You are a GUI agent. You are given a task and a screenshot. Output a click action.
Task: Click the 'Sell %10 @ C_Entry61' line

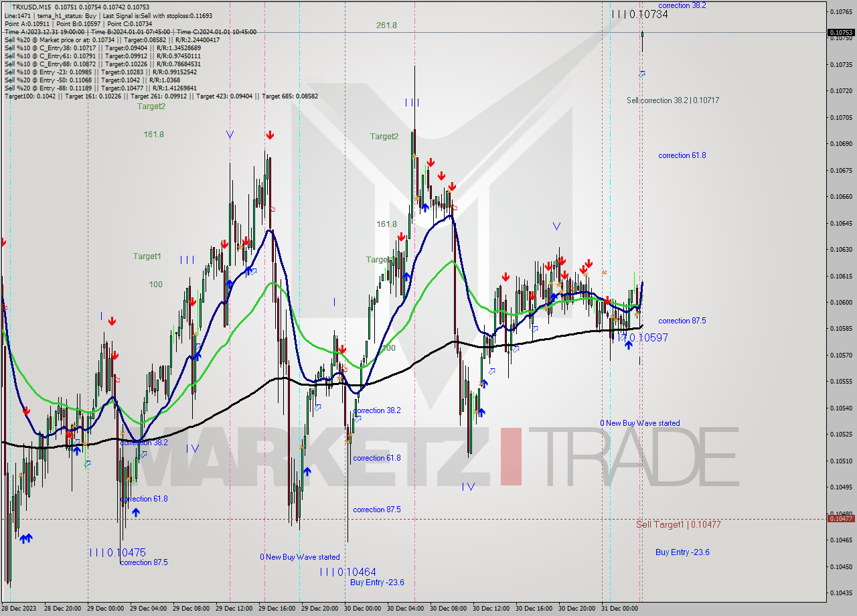(102, 56)
